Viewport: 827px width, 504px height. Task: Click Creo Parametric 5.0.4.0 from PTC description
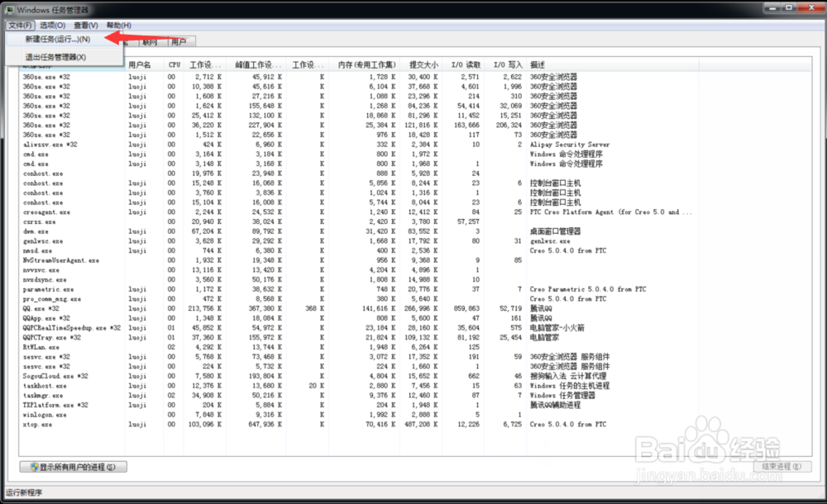[x=587, y=289]
